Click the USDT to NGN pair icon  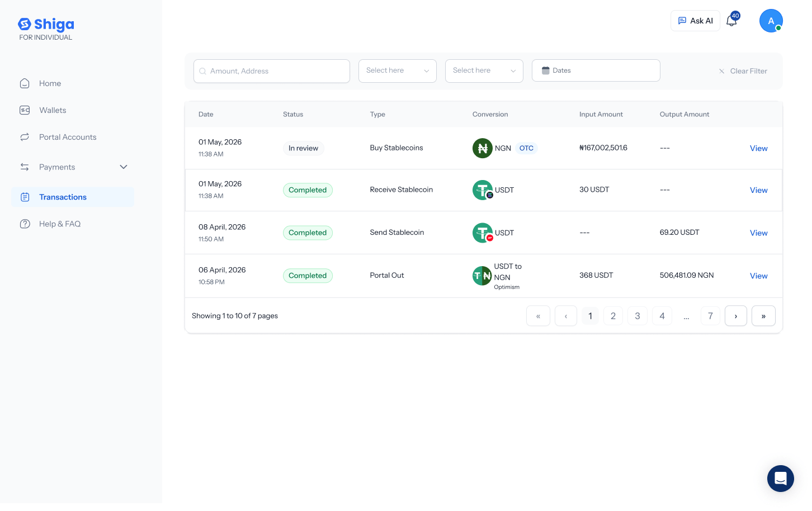point(482,276)
